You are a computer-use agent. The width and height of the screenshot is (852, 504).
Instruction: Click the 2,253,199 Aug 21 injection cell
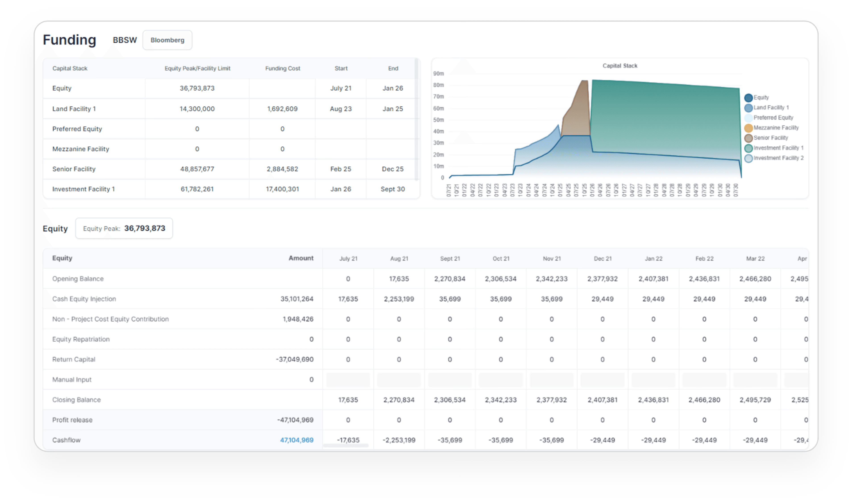(x=399, y=299)
